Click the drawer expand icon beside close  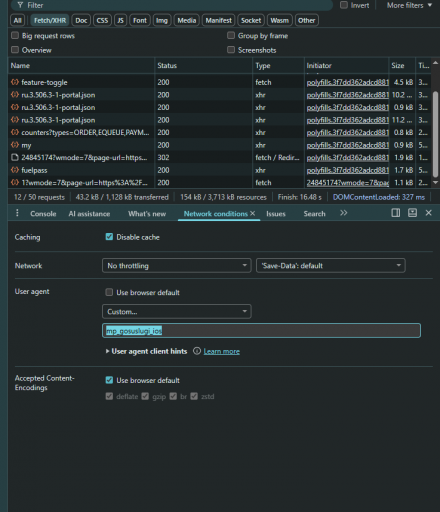[412, 213]
